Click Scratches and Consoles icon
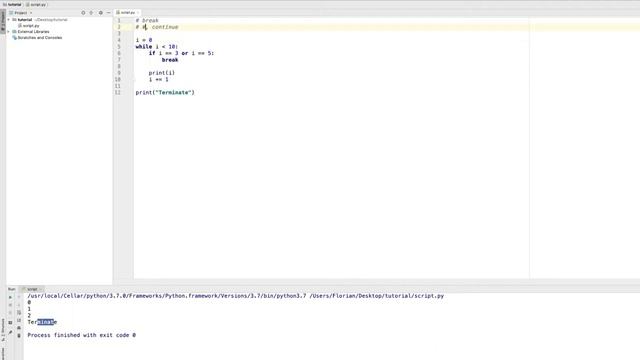The height and width of the screenshot is (360, 640). click(14, 38)
